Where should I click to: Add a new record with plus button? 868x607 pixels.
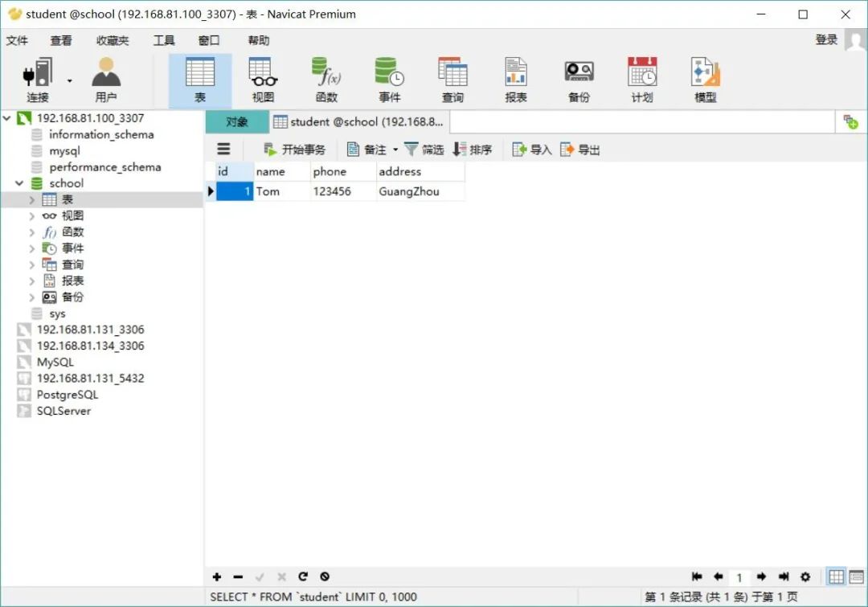pos(217,576)
